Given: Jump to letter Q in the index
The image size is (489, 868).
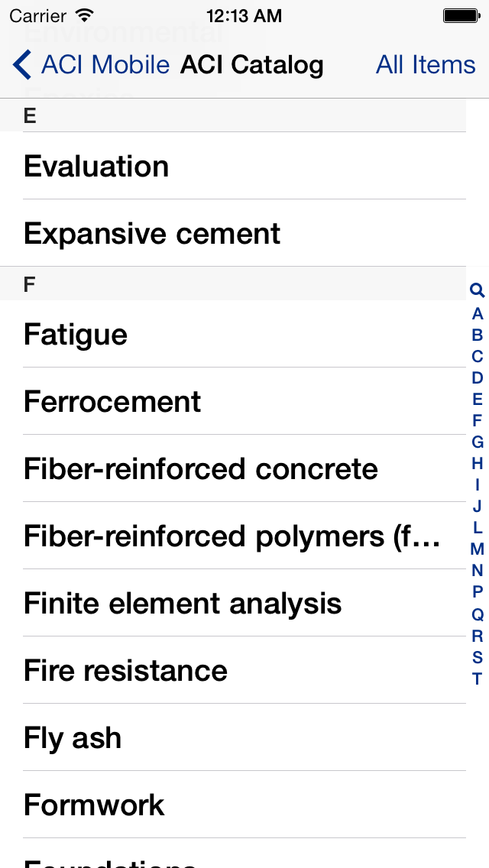Looking at the screenshot, I should click(477, 614).
